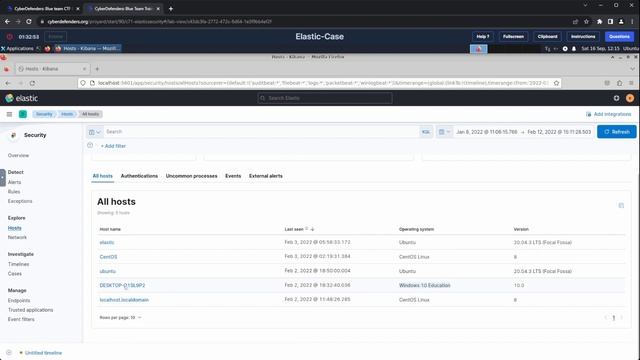The image size is (640, 360).
Task: Click the Fullscreen button
Action: (513, 36)
